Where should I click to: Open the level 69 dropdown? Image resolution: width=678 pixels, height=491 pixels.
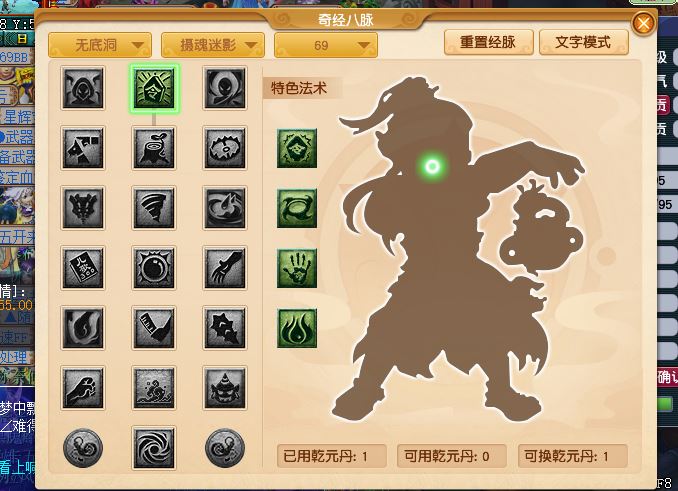tap(326, 45)
